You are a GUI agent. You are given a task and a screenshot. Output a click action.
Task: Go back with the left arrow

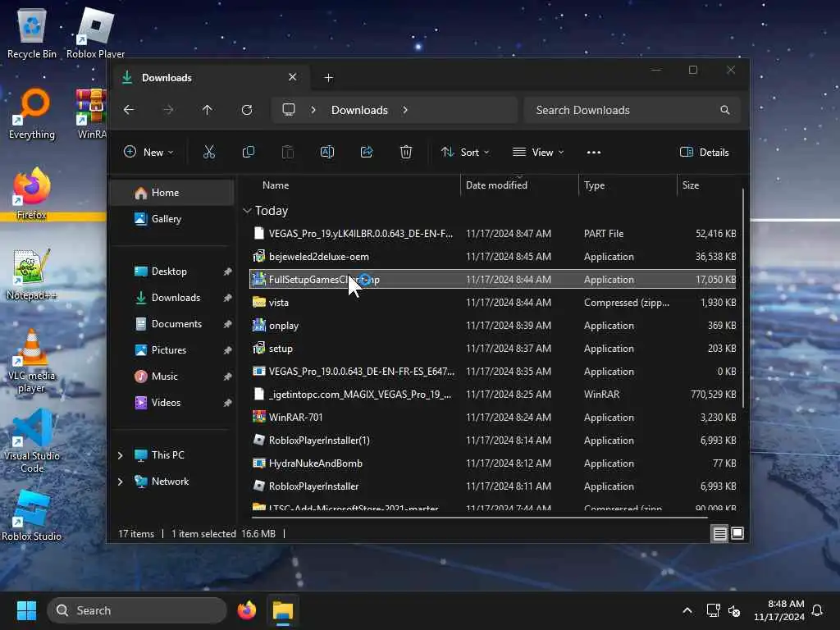click(x=129, y=110)
